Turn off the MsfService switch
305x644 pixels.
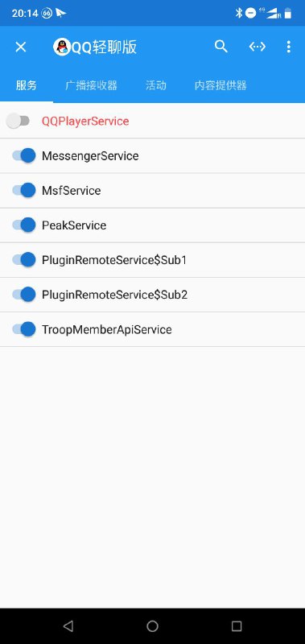24,191
